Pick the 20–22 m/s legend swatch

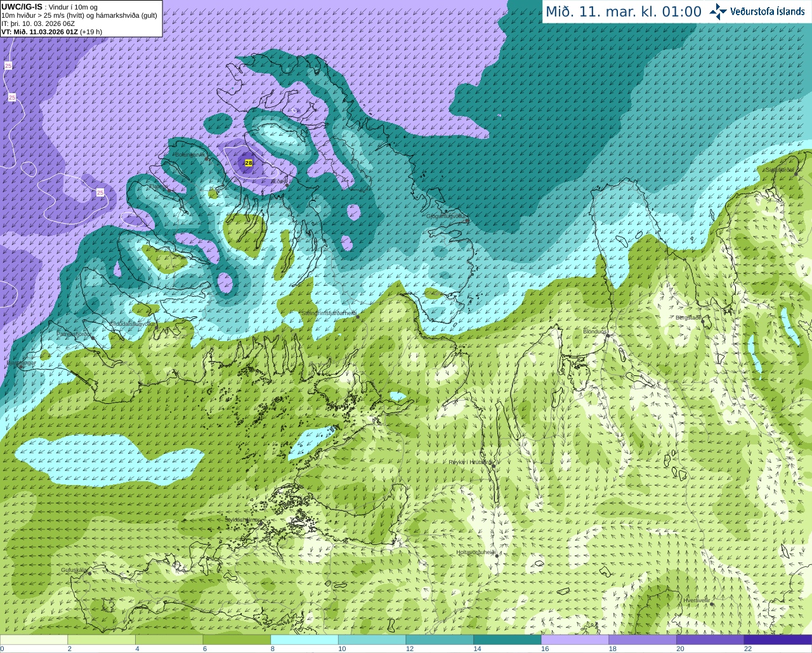coord(710,640)
